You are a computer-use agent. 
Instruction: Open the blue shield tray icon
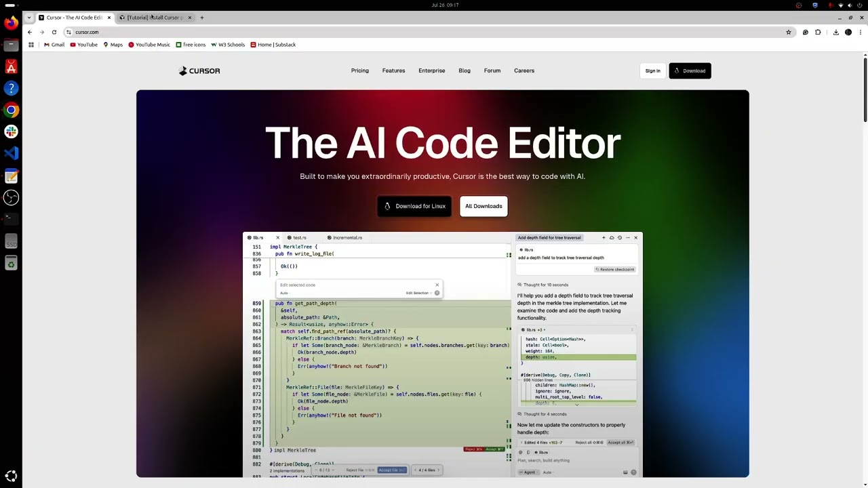[814, 5]
